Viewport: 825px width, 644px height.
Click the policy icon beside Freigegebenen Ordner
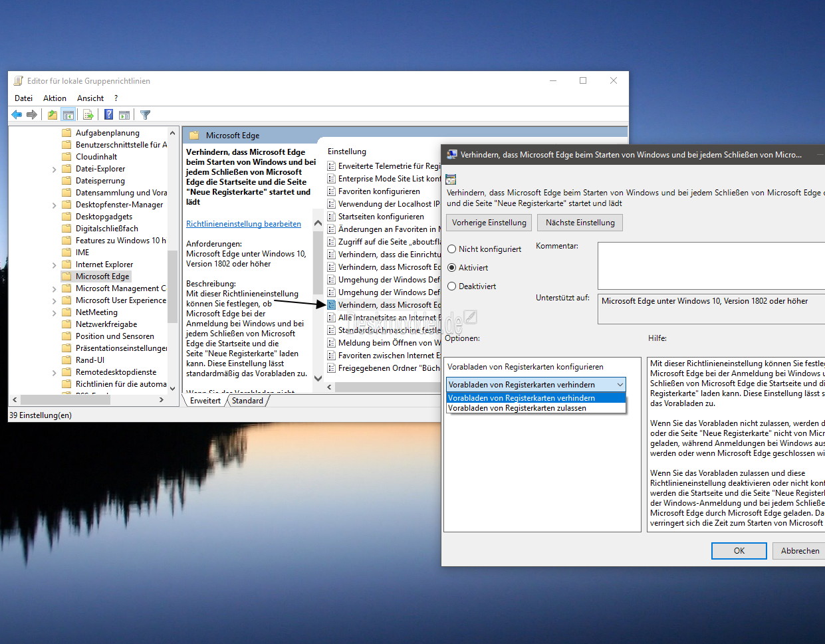click(x=331, y=368)
